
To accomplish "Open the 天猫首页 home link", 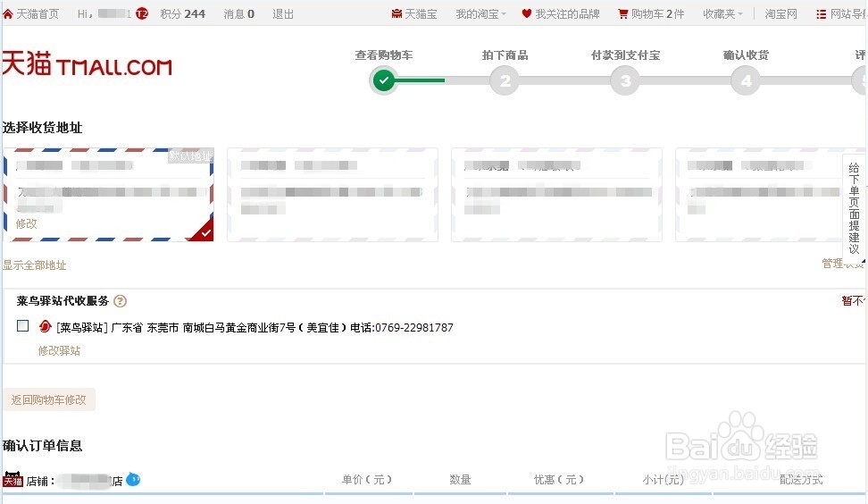I will [x=31, y=13].
